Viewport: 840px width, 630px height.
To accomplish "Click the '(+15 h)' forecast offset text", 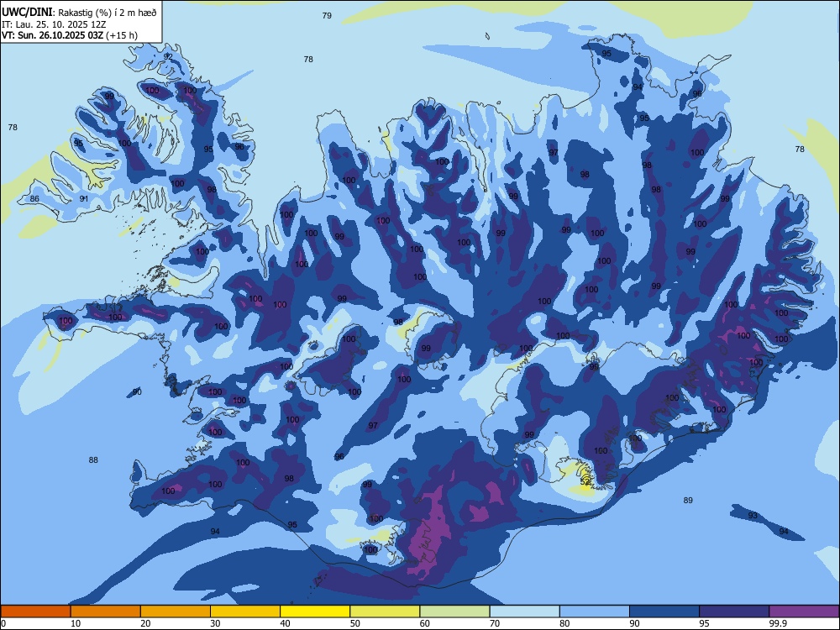I will click(122, 35).
